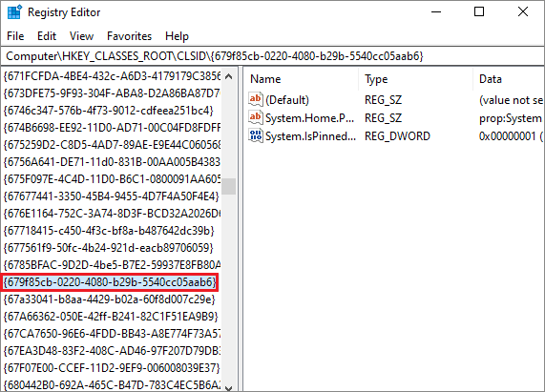Select key {675259D2-C8D5-4AD7-89AE-E9E44C060568
The height and width of the screenshot is (392, 545).
click(x=112, y=145)
